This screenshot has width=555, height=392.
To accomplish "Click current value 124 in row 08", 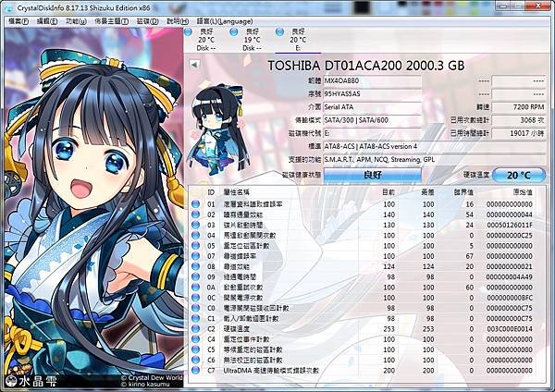I will (388, 266).
